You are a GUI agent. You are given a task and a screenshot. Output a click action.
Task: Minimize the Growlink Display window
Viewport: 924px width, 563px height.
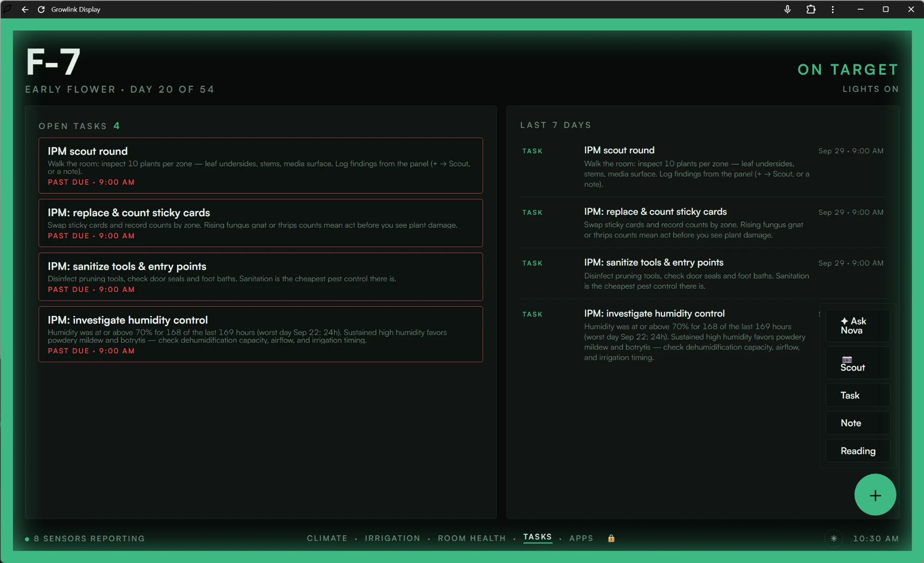tap(860, 9)
